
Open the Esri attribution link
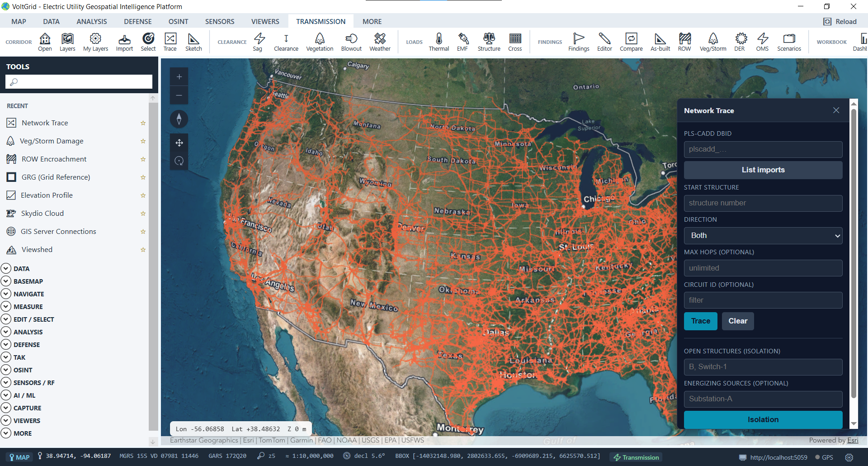853,440
